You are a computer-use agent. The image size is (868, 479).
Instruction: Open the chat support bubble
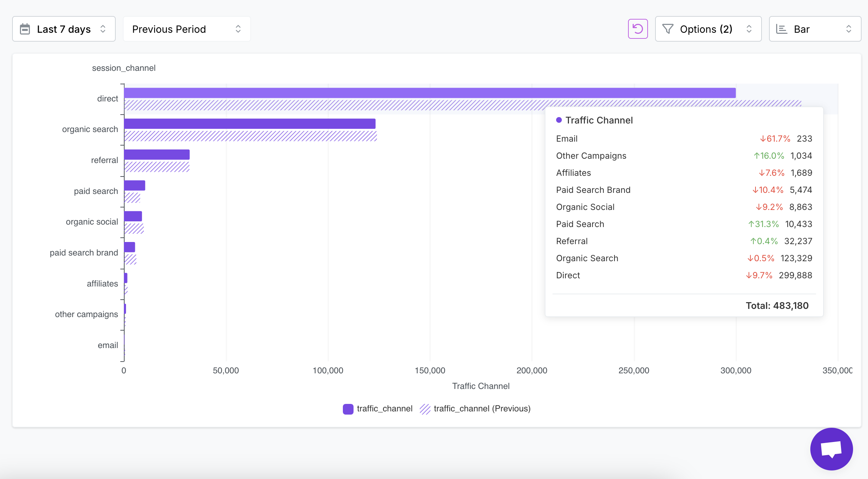point(831,449)
